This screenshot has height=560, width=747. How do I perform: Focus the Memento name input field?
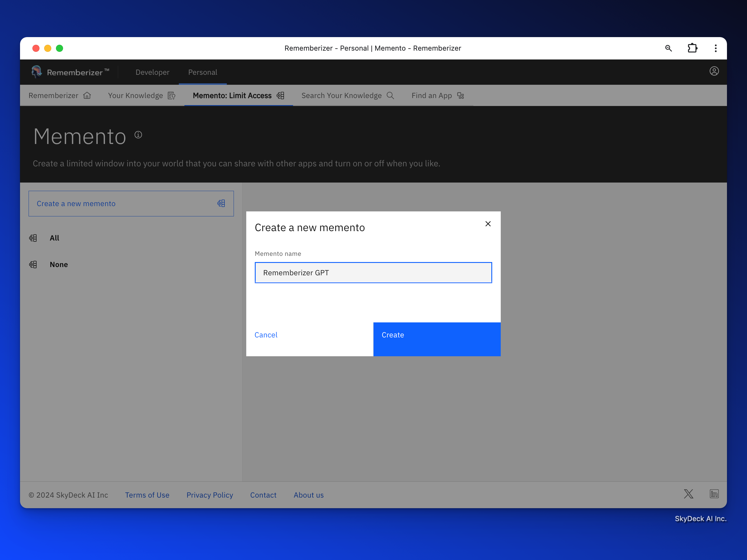(373, 273)
